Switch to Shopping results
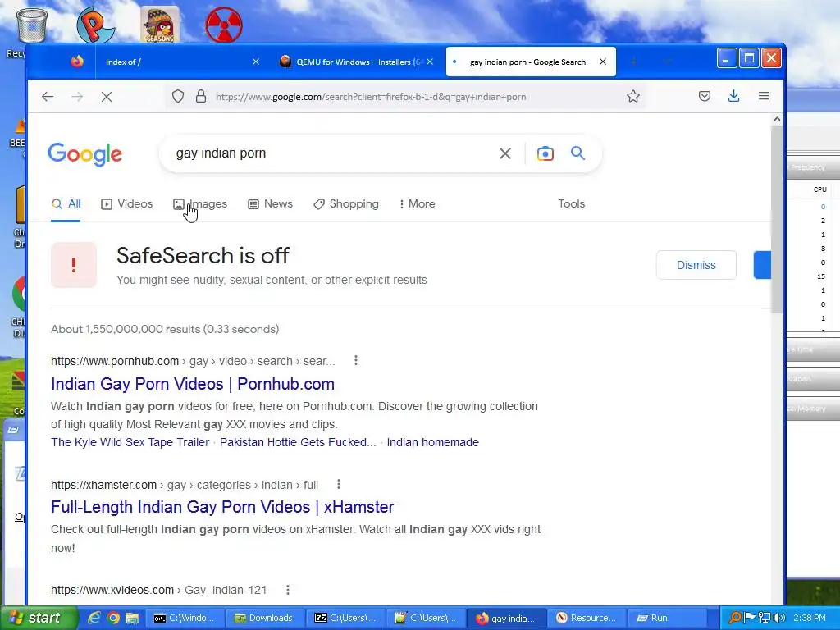840x630 pixels. pyautogui.click(x=346, y=204)
